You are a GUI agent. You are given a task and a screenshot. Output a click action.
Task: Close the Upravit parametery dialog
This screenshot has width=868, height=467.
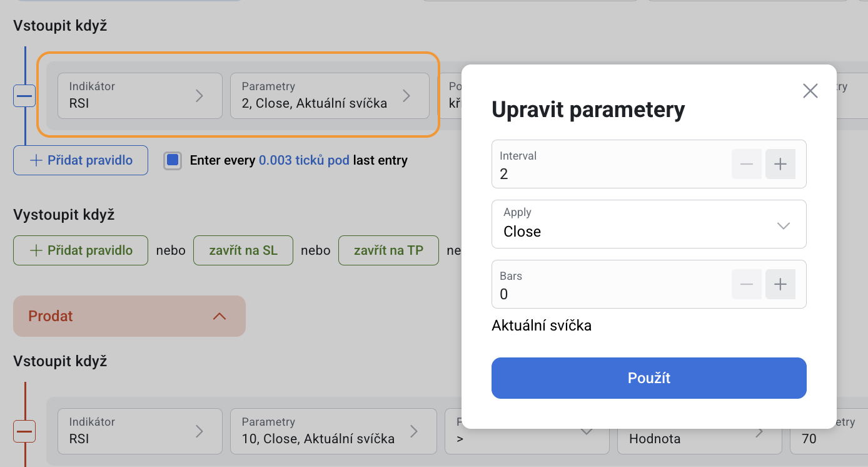click(x=810, y=91)
